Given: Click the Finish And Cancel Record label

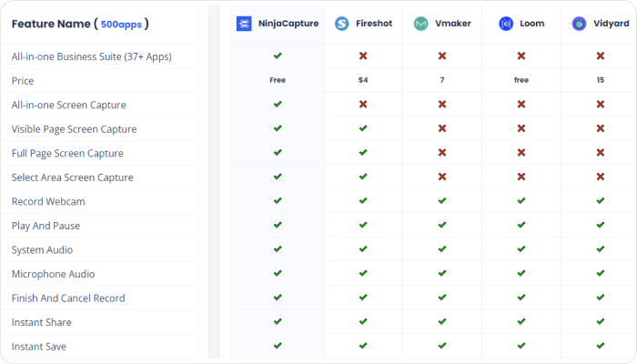Looking at the screenshot, I should point(68,298).
